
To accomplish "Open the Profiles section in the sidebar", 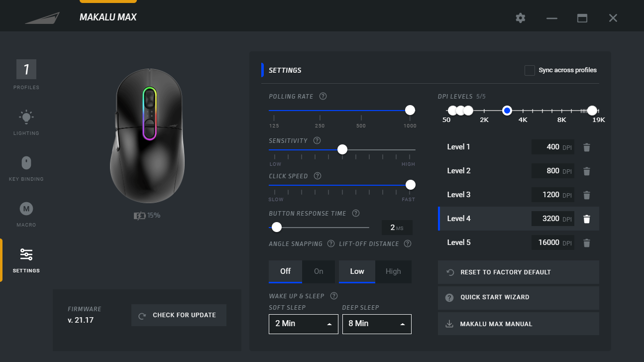I will point(26,75).
